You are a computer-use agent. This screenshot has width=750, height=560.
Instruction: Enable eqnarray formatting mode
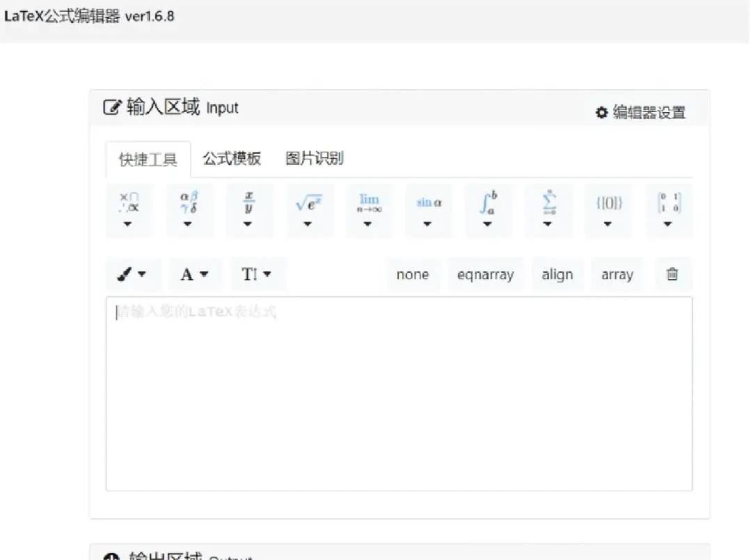[485, 274]
